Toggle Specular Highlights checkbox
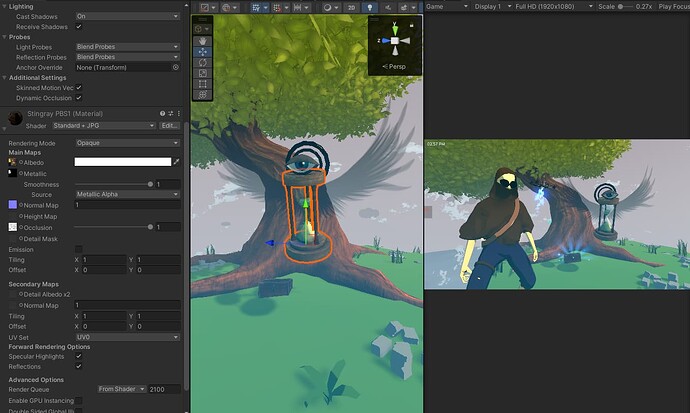Image resolution: width=690 pixels, height=413 pixels. tap(79, 356)
